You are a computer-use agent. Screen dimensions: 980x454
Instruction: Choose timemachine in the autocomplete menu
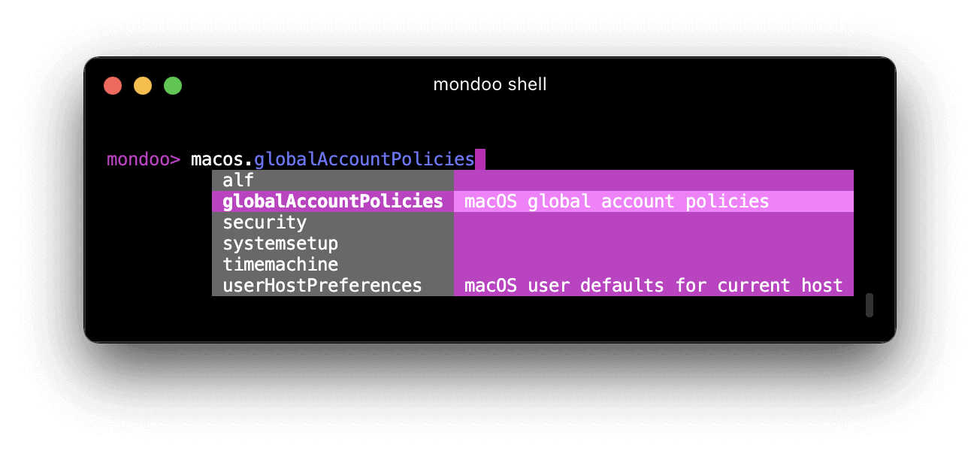point(280,264)
